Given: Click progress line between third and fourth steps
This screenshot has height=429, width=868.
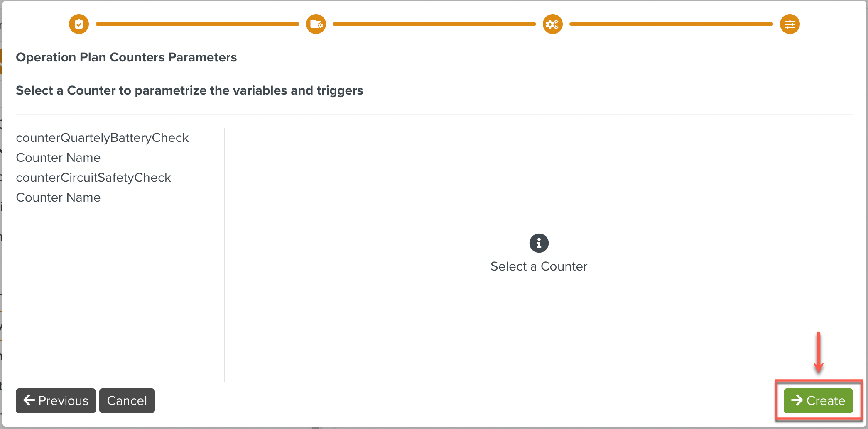Looking at the screenshot, I should 671,24.
